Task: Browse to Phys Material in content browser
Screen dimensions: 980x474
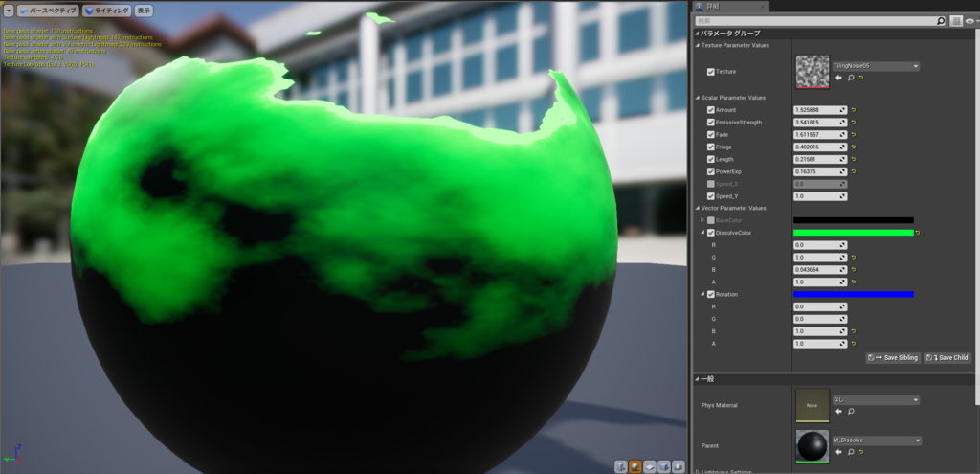Action: point(851,412)
